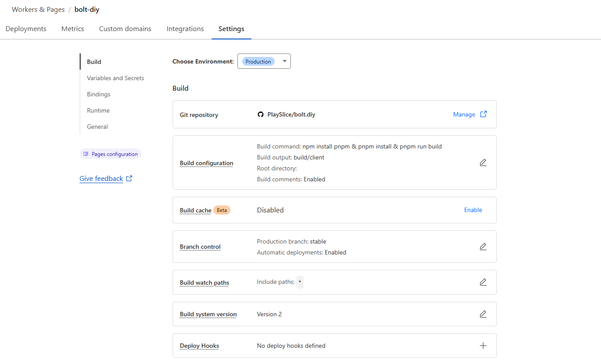
Task: Click the bolt-diy breadcrumb title
Action: pos(87,9)
